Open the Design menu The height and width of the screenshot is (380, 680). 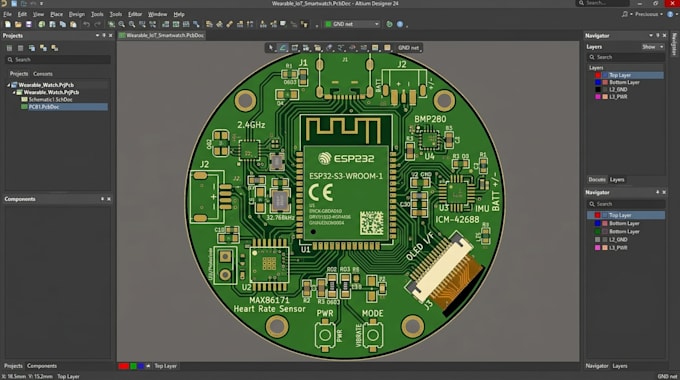click(77, 14)
